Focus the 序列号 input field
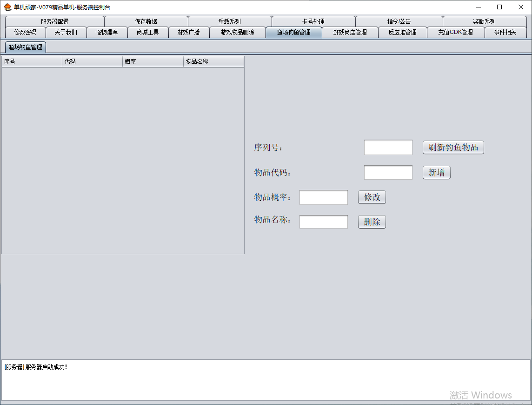The width and height of the screenshot is (532, 405). pyautogui.click(x=388, y=148)
